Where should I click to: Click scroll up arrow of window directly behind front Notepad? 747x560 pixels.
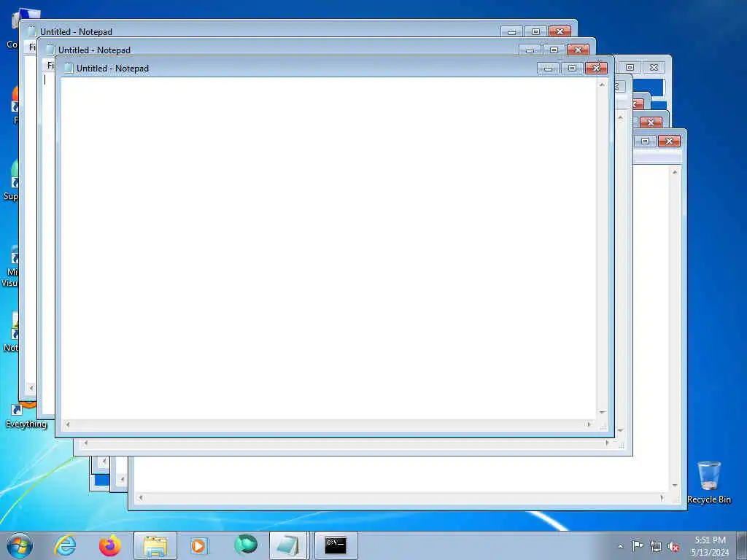[620, 117]
